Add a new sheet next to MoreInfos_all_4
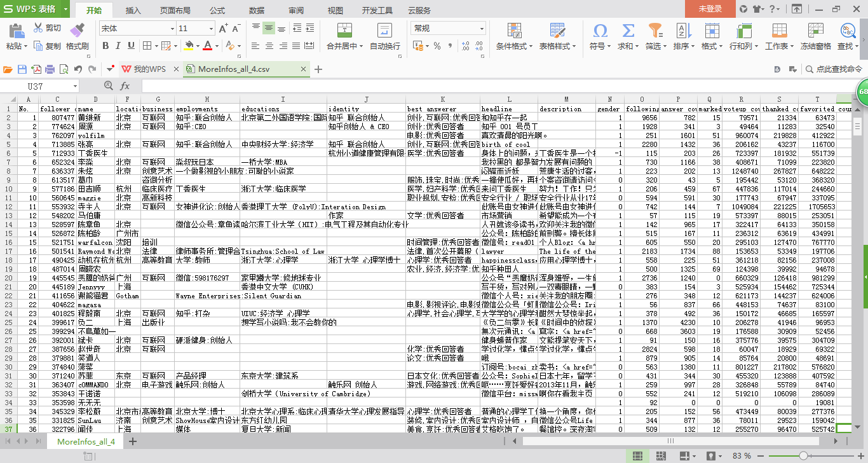868x463 pixels. pos(133,441)
